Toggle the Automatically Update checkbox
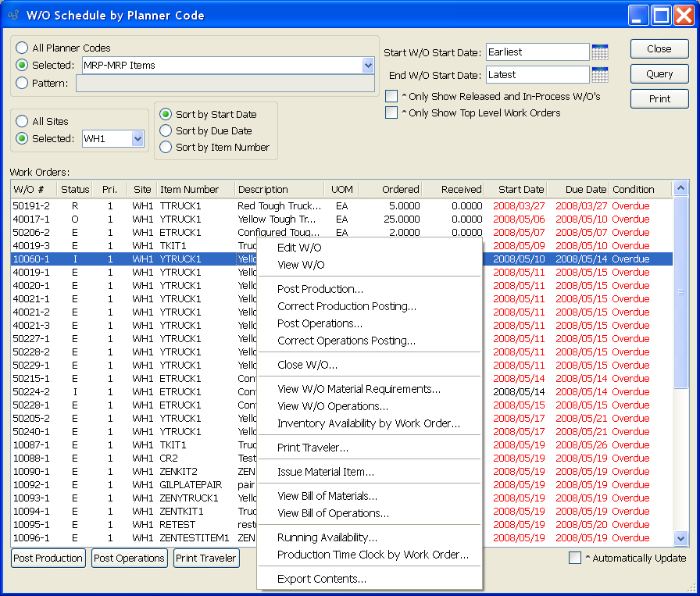The image size is (700, 596). [575, 558]
